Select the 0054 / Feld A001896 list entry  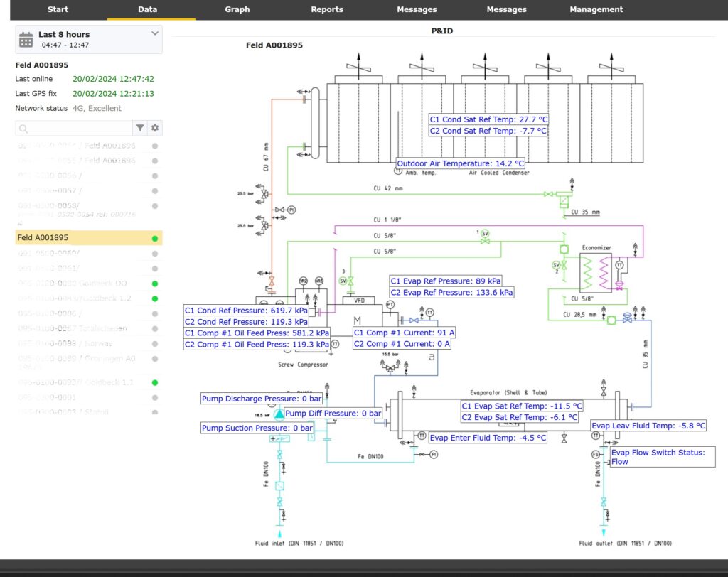89,146
